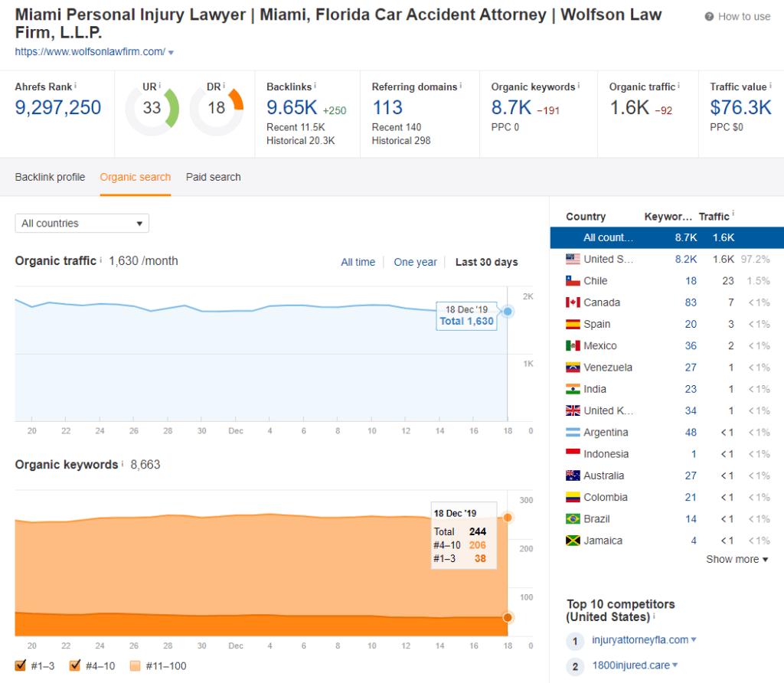Screen dimensions: 784x683
Task: Click the DR info icon
Action: pyautogui.click(x=224, y=86)
